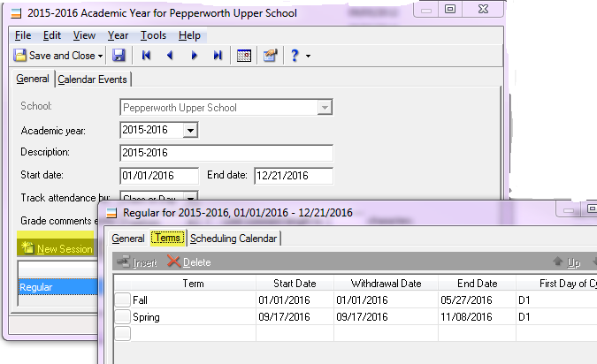Image resolution: width=597 pixels, height=364 pixels.
Task: Click Fall withdrawal date 01/01/2016 cell
Action: coord(386,300)
